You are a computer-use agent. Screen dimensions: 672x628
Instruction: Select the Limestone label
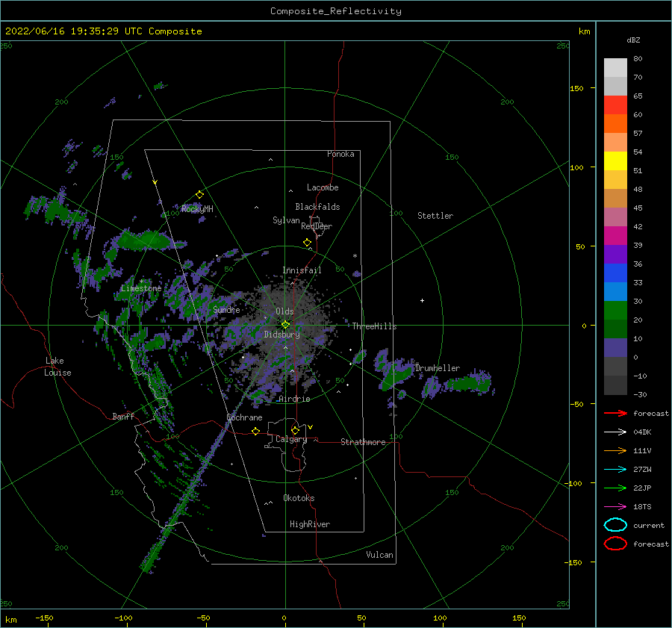[x=141, y=288]
